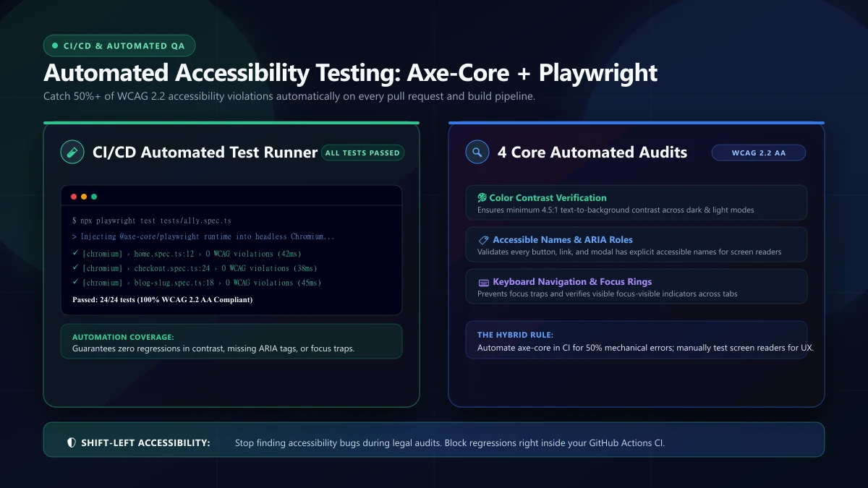868x488 pixels.
Task: Click the CI/CD Automated Test Runner heading
Action: [x=205, y=153]
